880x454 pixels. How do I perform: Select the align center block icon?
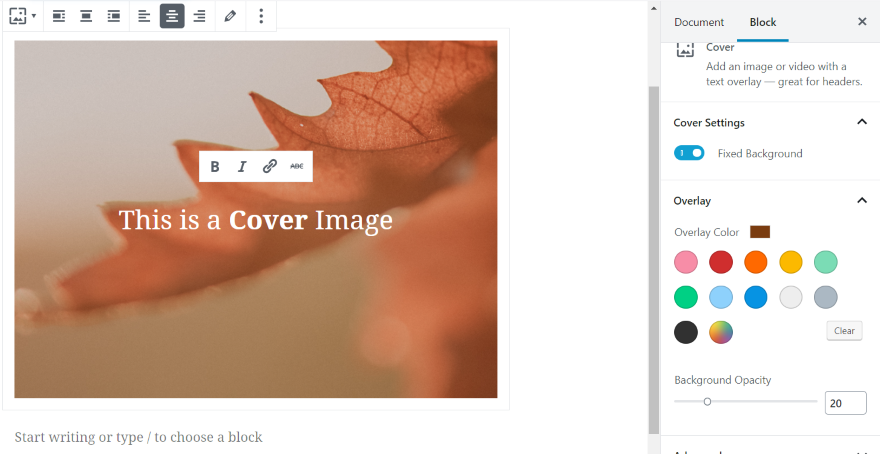point(86,16)
